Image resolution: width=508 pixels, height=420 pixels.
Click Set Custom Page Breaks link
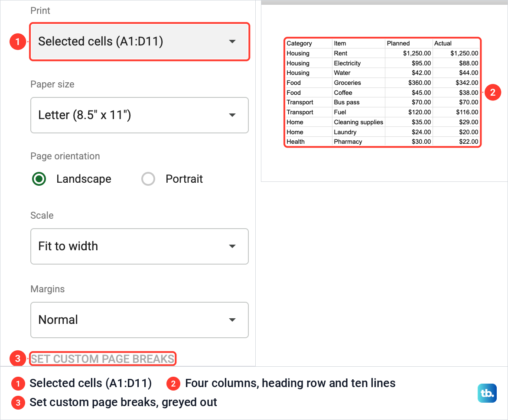coord(102,359)
